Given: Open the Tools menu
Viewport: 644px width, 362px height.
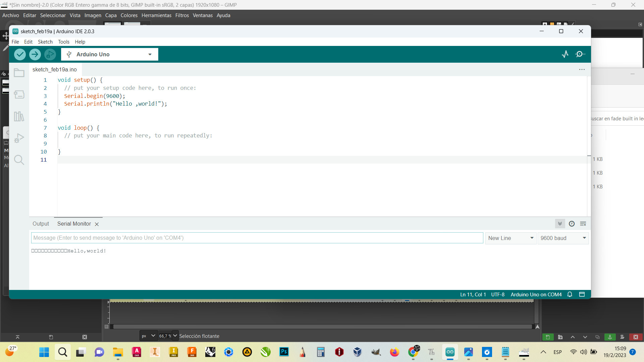Looking at the screenshot, I should [x=64, y=42].
